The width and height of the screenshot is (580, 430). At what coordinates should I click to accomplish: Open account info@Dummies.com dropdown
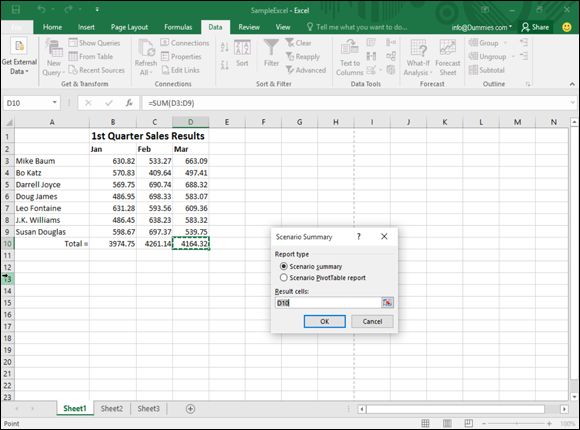click(x=482, y=27)
